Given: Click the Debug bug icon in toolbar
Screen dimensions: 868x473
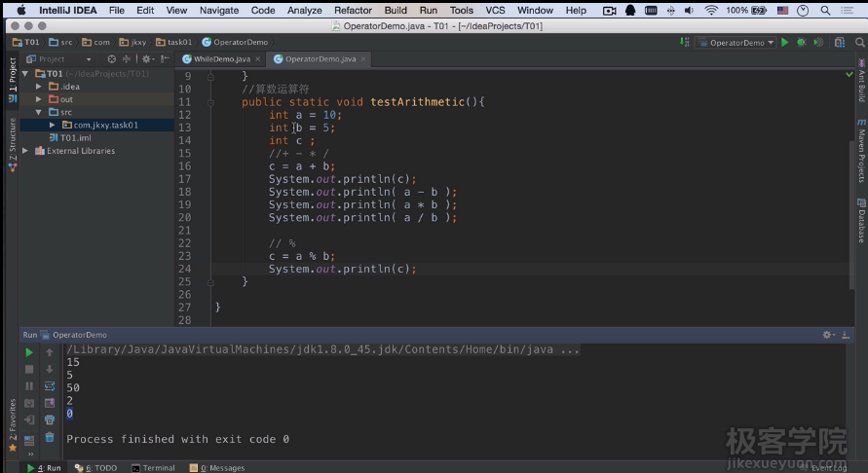Looking at the screenshot, I should tap(801, 43).
